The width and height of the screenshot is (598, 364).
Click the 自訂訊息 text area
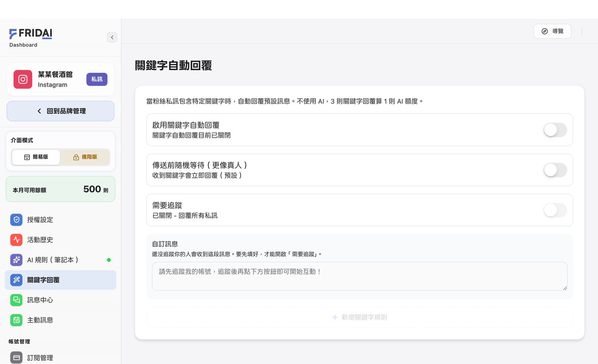click(360, 276)
